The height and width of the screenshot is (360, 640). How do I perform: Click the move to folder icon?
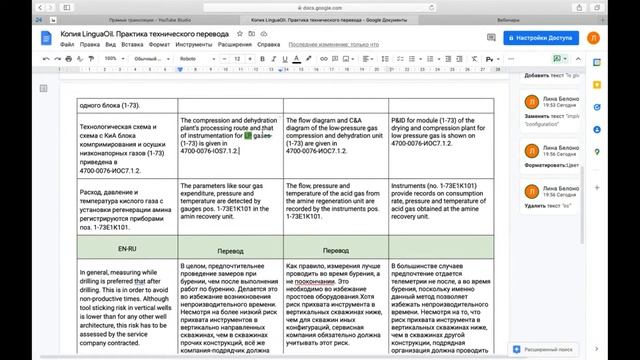[x=252, y=34]
